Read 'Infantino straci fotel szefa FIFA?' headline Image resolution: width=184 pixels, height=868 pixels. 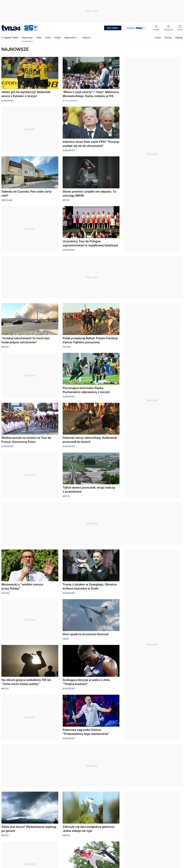[x=90, y=144]
